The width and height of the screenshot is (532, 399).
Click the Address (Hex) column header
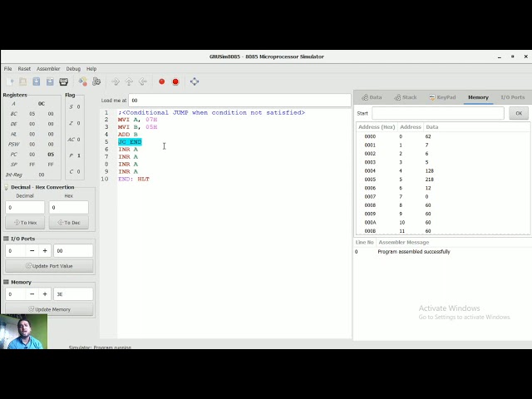[x=377, y=127]
